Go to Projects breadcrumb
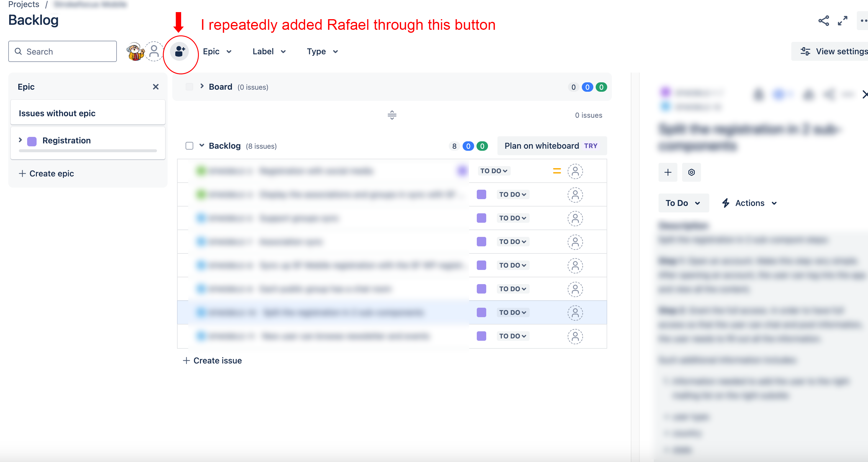The width and height of the screenshot is (868, 462). coord(24,4)
